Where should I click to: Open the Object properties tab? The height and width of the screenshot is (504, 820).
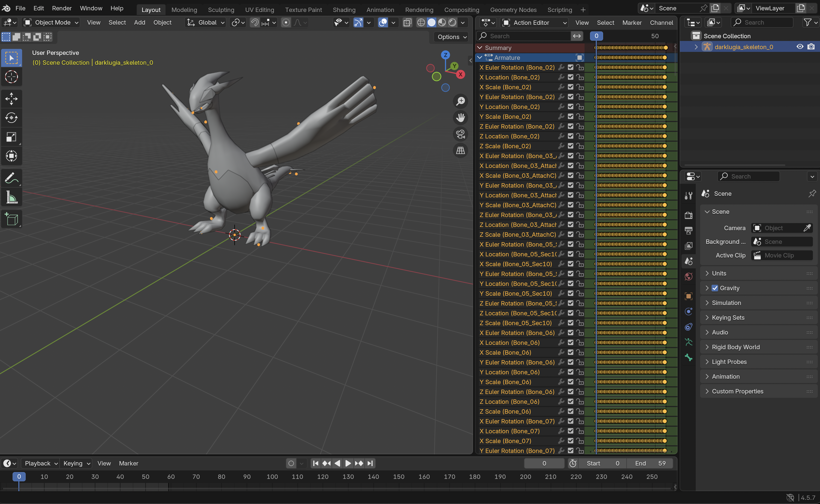pyautogui.click(x=689, y=296)
